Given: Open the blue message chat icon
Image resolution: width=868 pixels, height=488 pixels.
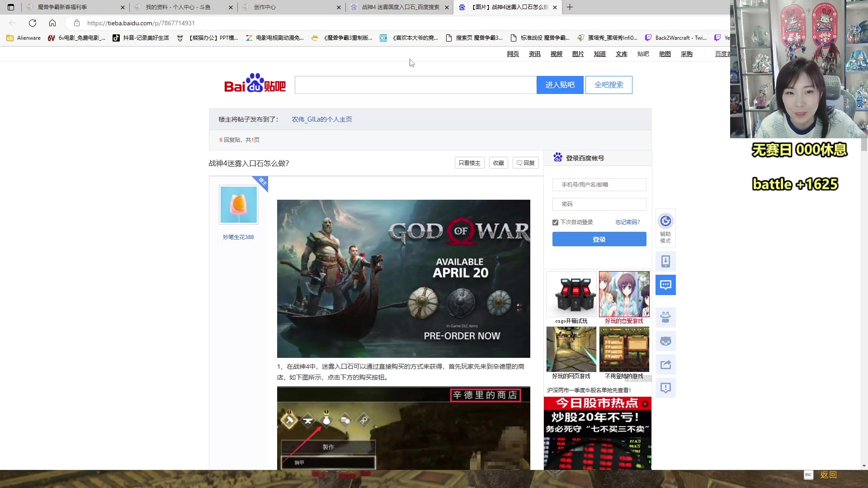Looking at the screenshot, I should point(665,285).
